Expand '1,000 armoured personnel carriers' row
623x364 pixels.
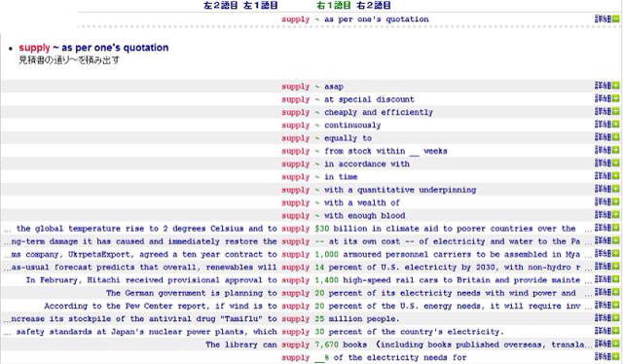click(x=616, y=253)
